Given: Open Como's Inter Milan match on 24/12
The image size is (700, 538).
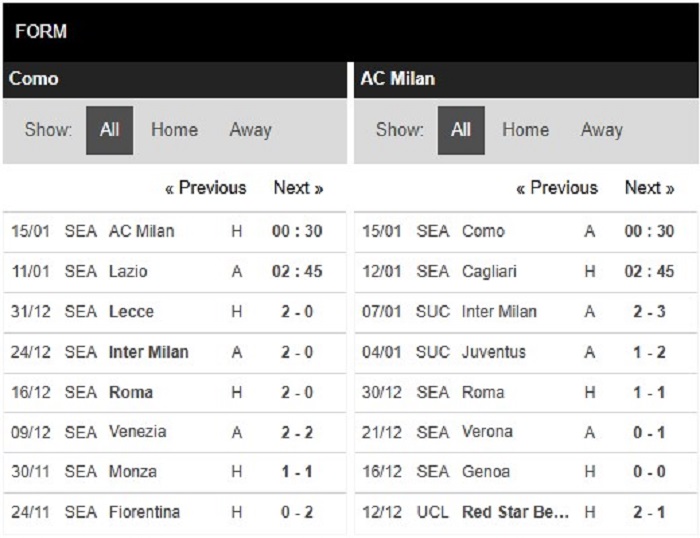Looking at the screenshot, I should click(x=175, y=352).
